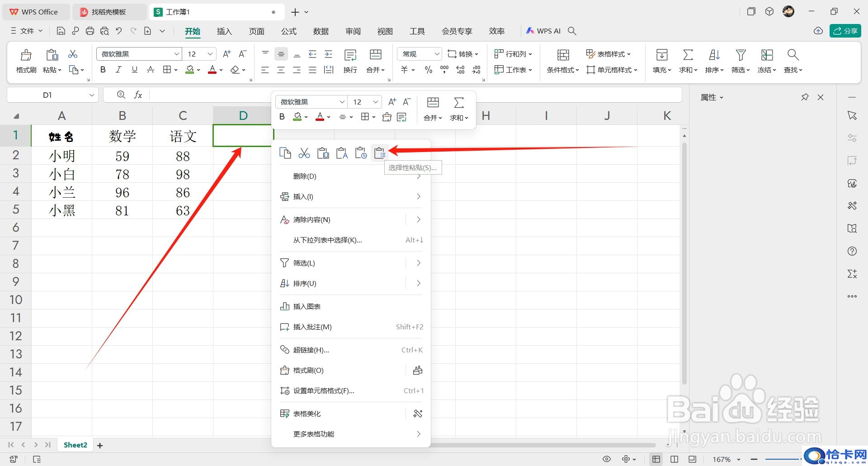The width and height of the screenshot is (868, 466).
Task: Switch to Normal view in status bar
Action: [x=656, y=459]
